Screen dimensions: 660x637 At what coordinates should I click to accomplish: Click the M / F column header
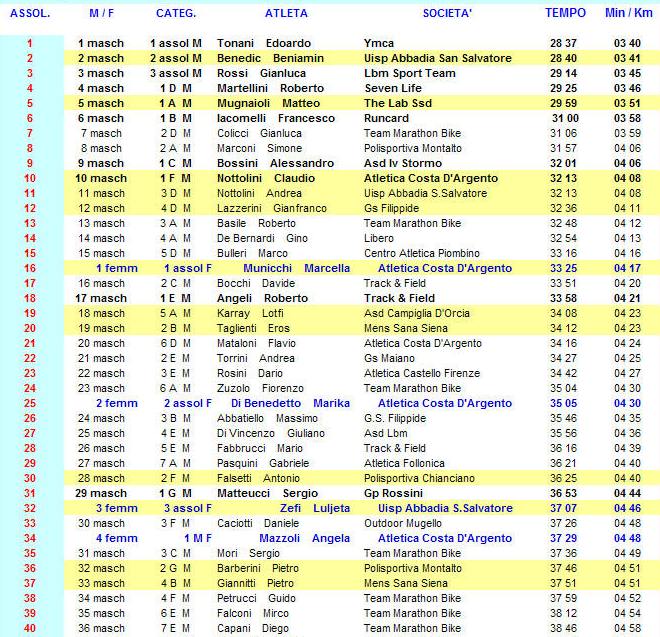(101, 14)
